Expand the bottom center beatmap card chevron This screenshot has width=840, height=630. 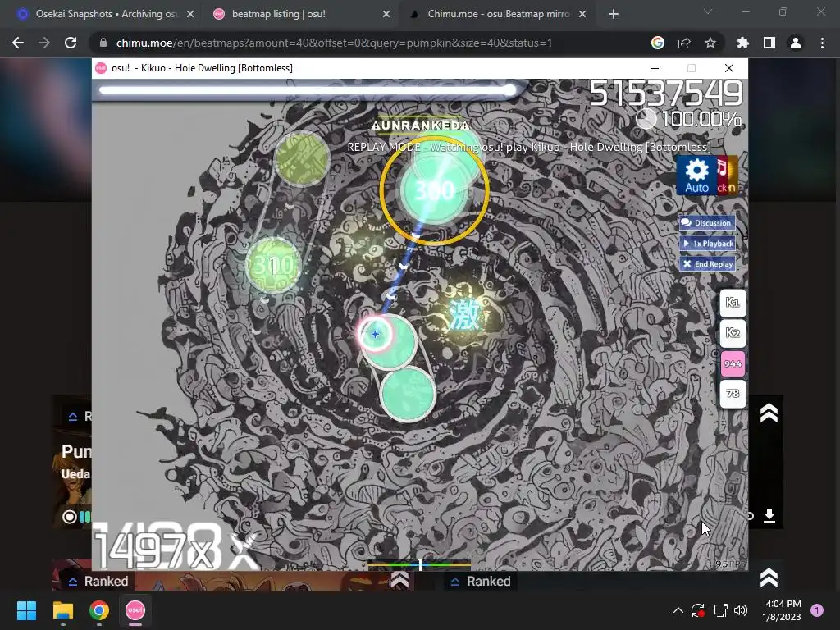[399, 580]
